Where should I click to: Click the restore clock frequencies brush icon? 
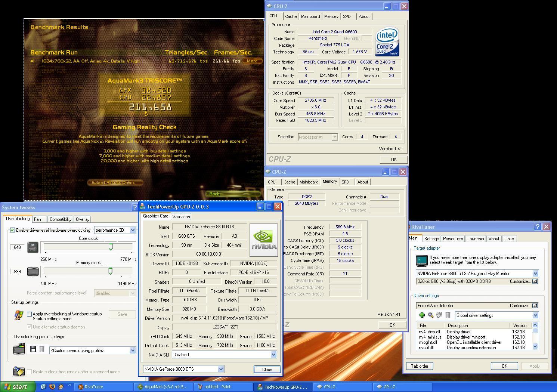(x=19, y=371)
